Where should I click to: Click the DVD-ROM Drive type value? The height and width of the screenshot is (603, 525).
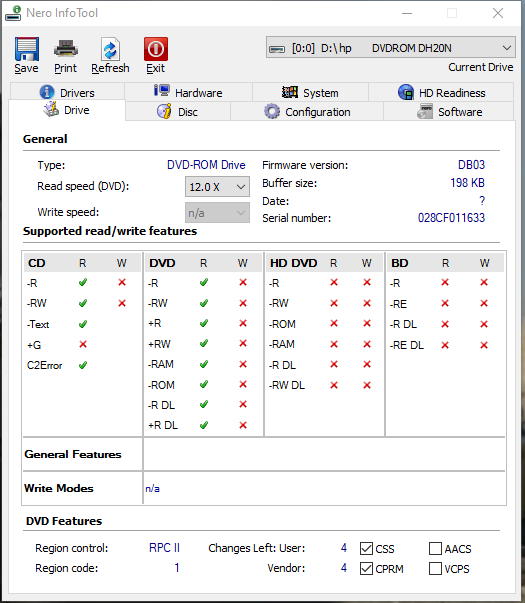[x=206, y=165]
